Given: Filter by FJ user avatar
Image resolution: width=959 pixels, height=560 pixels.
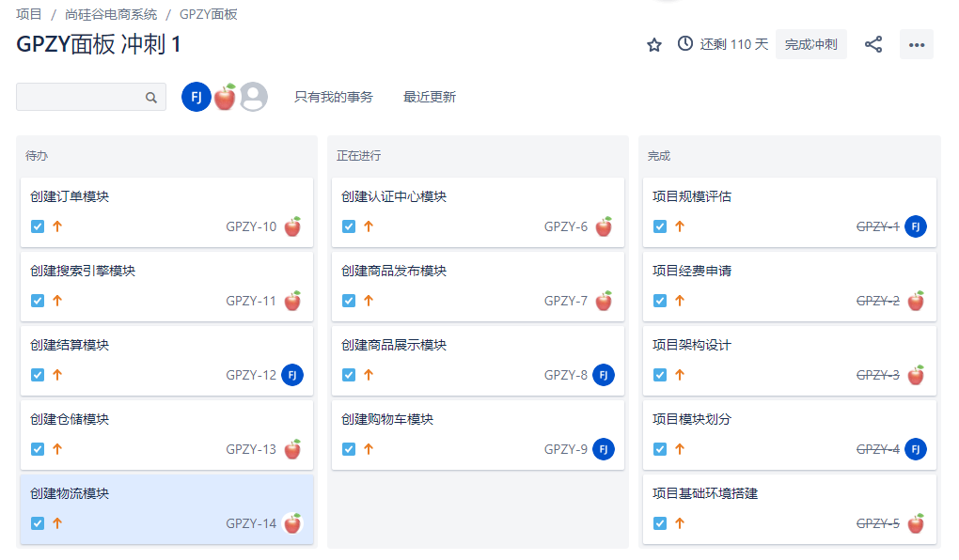Looking at the screenshot, I should [196, 97].
